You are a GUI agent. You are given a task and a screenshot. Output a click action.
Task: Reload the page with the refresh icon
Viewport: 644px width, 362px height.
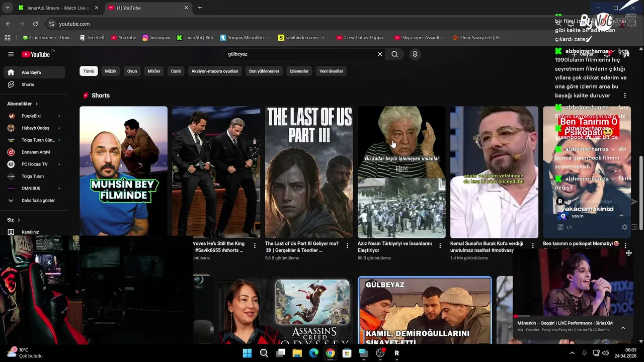[35, 24]
